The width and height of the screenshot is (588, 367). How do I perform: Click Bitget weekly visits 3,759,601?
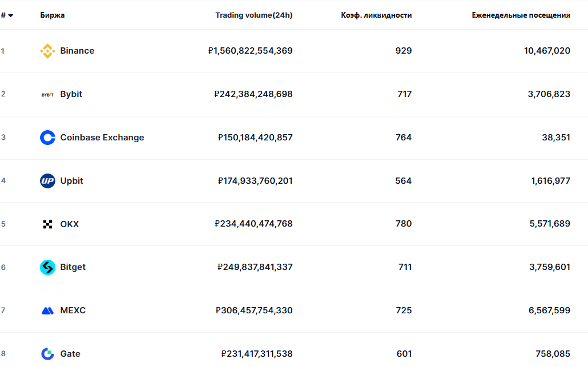coord(549,267)
